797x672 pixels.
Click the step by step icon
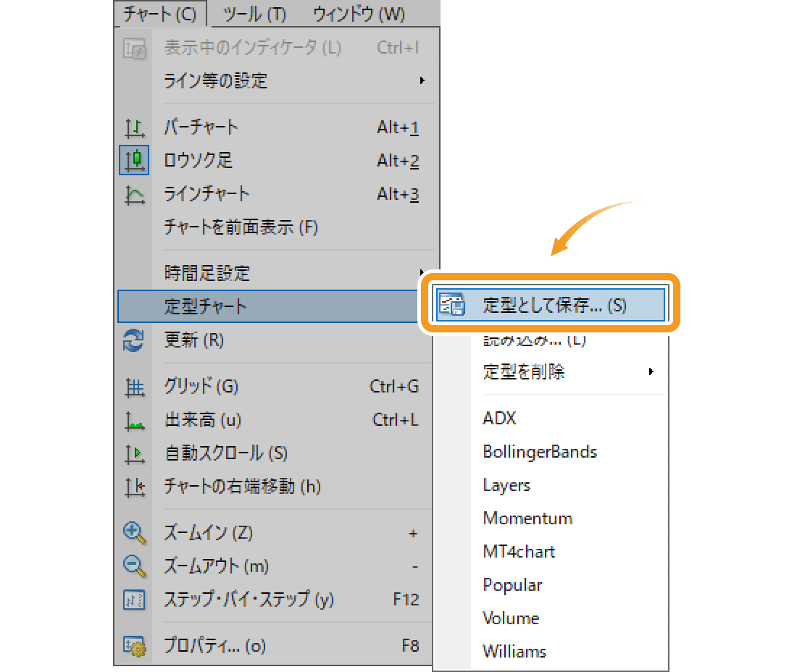pyautogui.click(x=134, y=600)
